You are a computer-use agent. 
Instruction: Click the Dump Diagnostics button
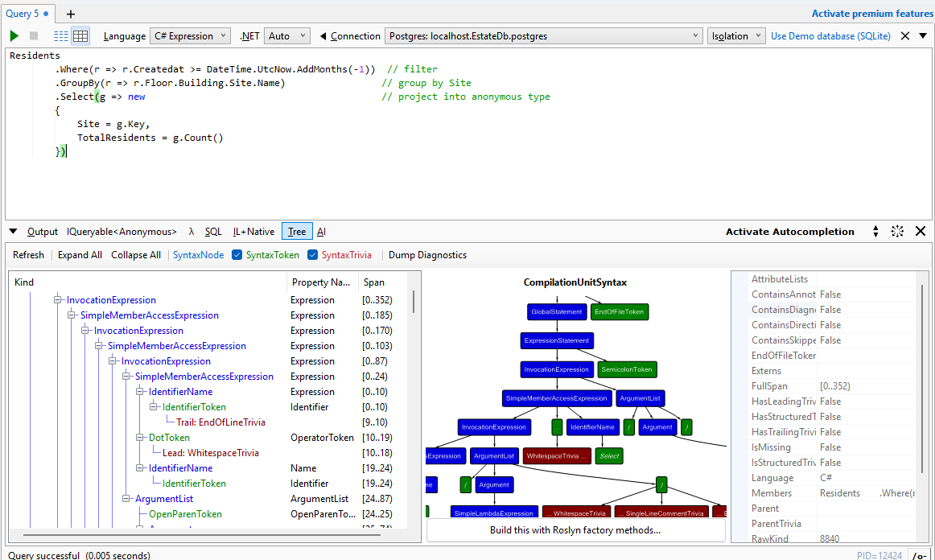click(x=427, y=255)
